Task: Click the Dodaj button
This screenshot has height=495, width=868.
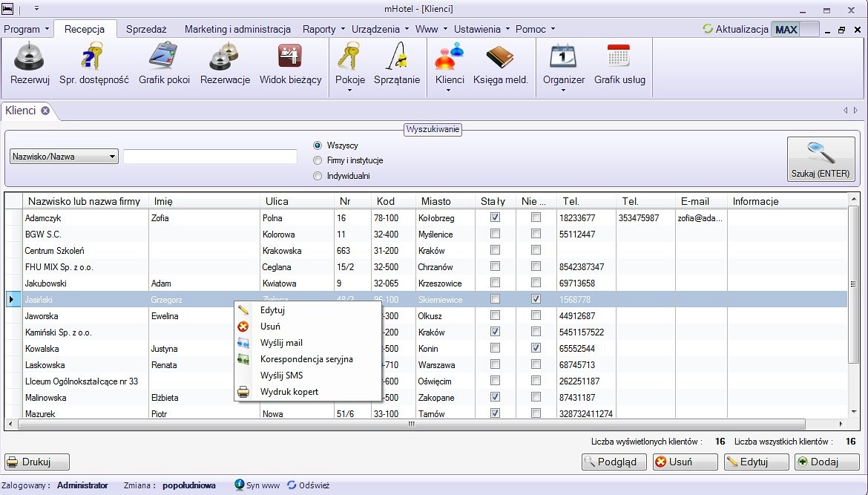Action: pos(827,462)
